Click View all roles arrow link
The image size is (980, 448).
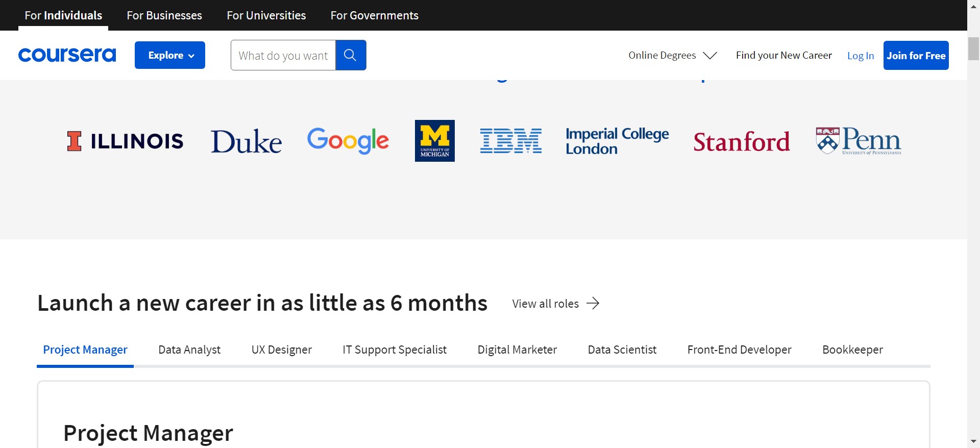pos(555,304)
